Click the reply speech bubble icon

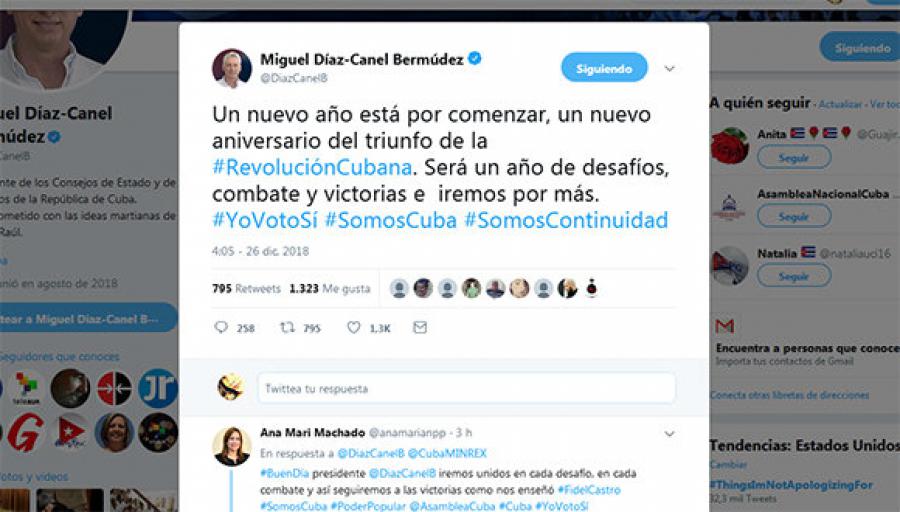(x=221, y=327)
